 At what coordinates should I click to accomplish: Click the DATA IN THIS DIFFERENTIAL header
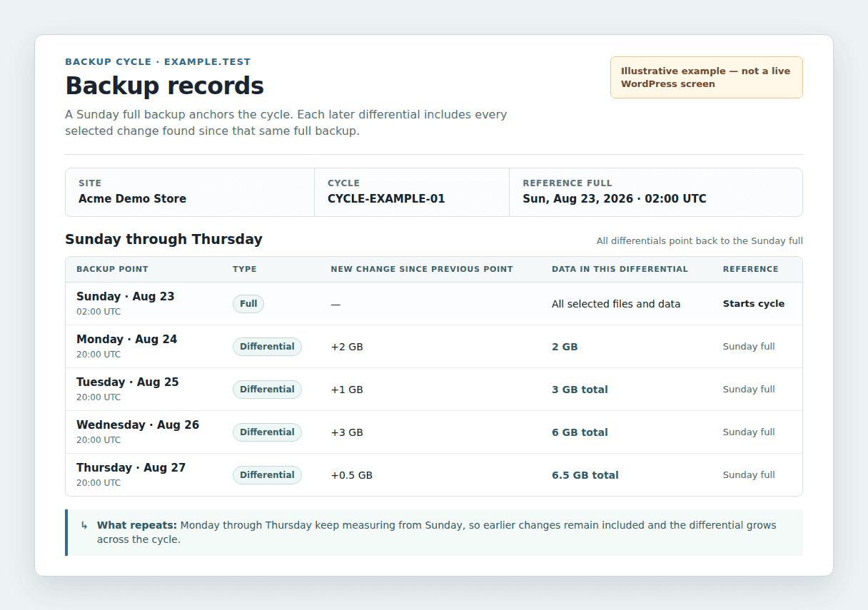pos(620,270)
